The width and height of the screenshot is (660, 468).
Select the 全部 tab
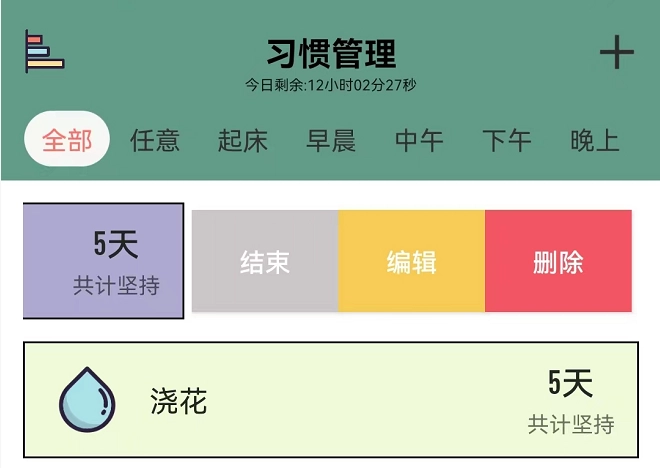coord(67,140)
